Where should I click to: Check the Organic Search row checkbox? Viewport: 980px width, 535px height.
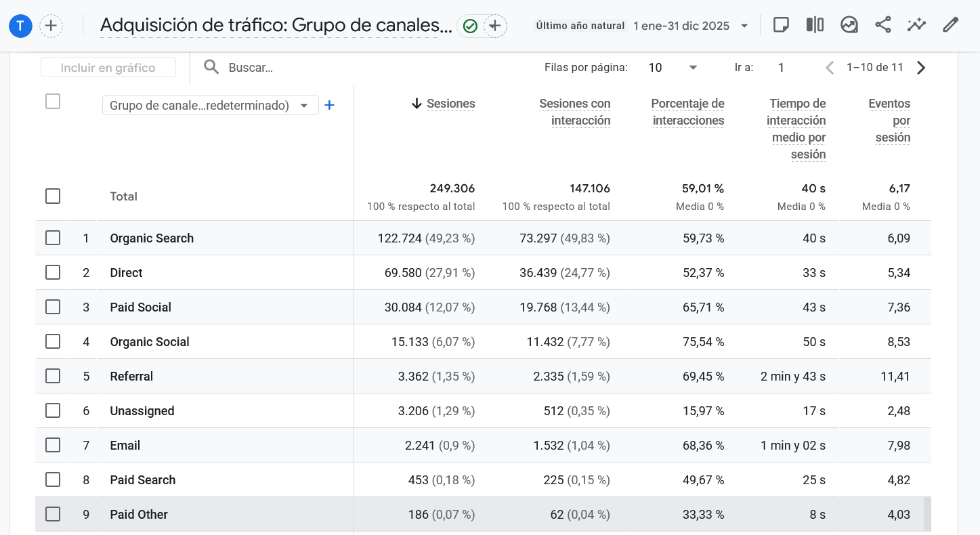point(53,238)
